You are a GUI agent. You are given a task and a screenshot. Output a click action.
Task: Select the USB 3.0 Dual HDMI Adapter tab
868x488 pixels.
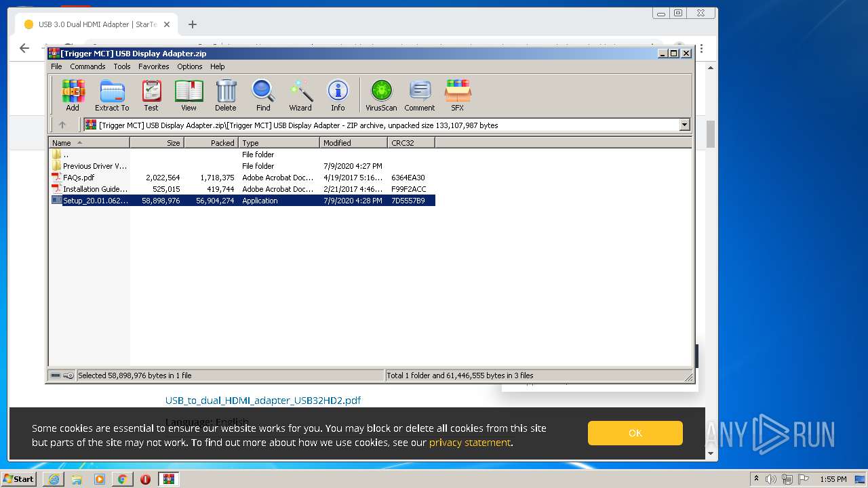tap(96, 24)
